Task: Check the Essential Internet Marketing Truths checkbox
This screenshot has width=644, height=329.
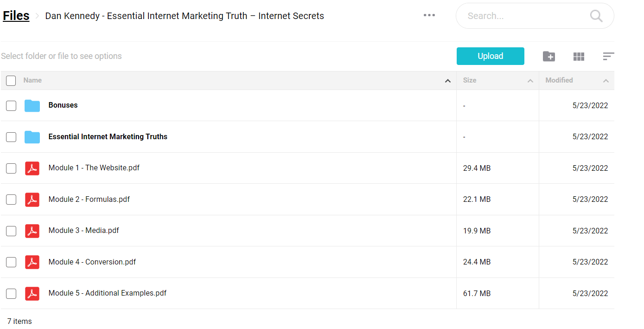Action: click(11, 137)
